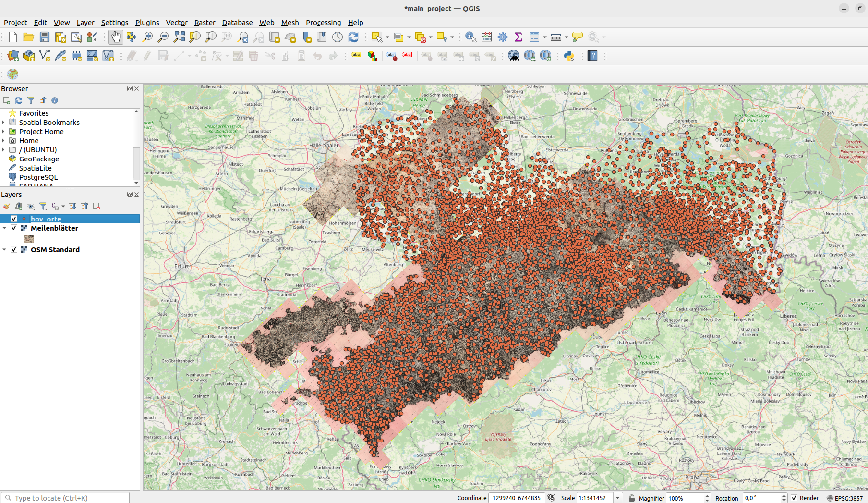Activate the Temporal Controller panel
The height and width of the screenshot is (503, 868).
(338, 37)
